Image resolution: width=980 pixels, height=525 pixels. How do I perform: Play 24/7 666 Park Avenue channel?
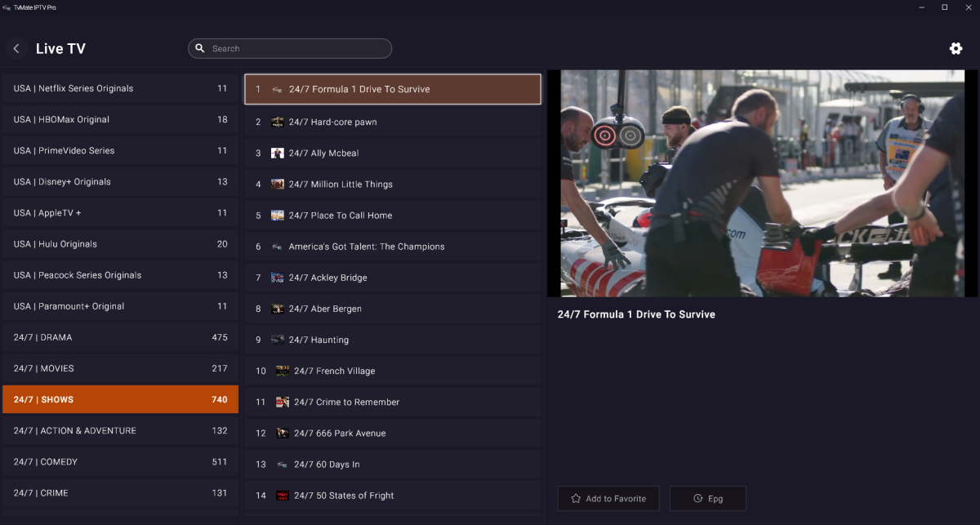392,434
